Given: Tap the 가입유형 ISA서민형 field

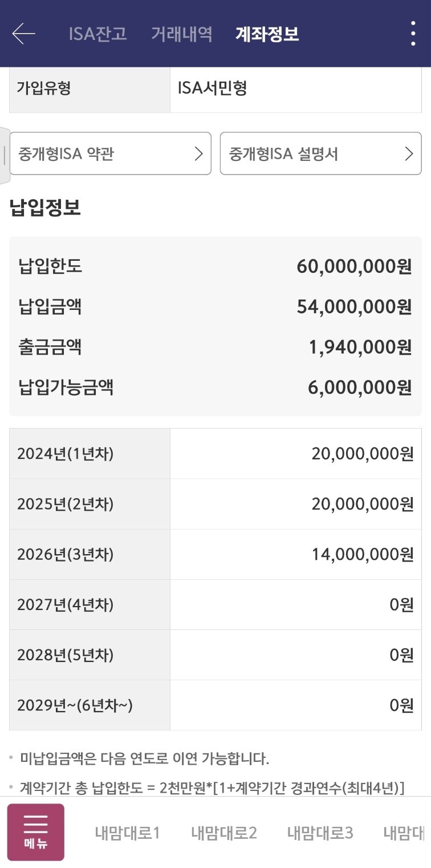Looking at the screenshot, I should pyautogui.click(x=215, y=89).
